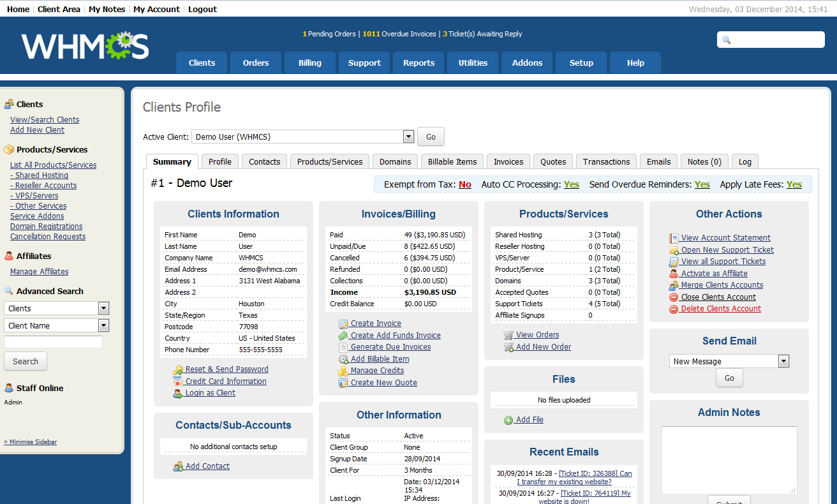Viewport: 837px width, 504px height.
Task: Open the Billing main menu
Action: (x=310, y=63)
